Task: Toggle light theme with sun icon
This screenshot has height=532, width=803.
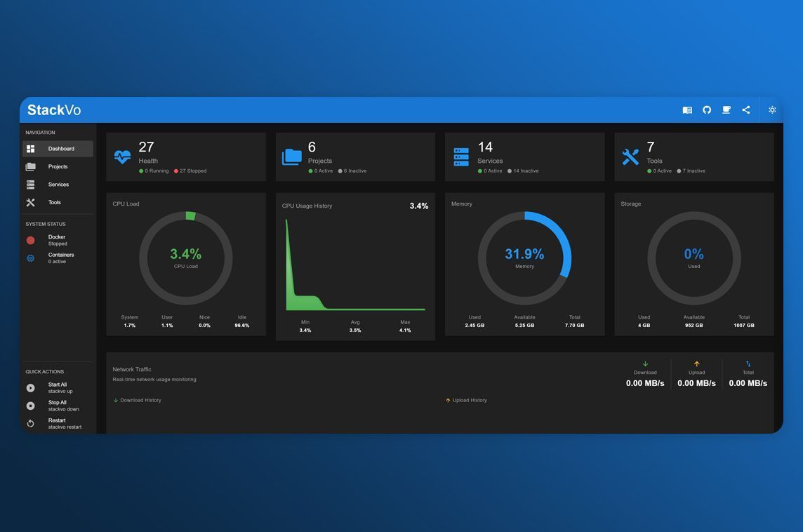Action: (772, 110)
